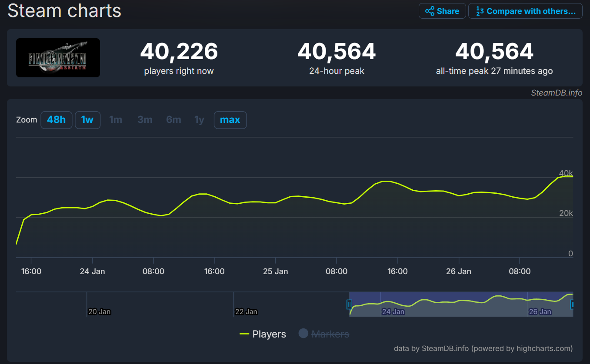
Task: Select the 6m zoom range
Action: pos(173,120)
